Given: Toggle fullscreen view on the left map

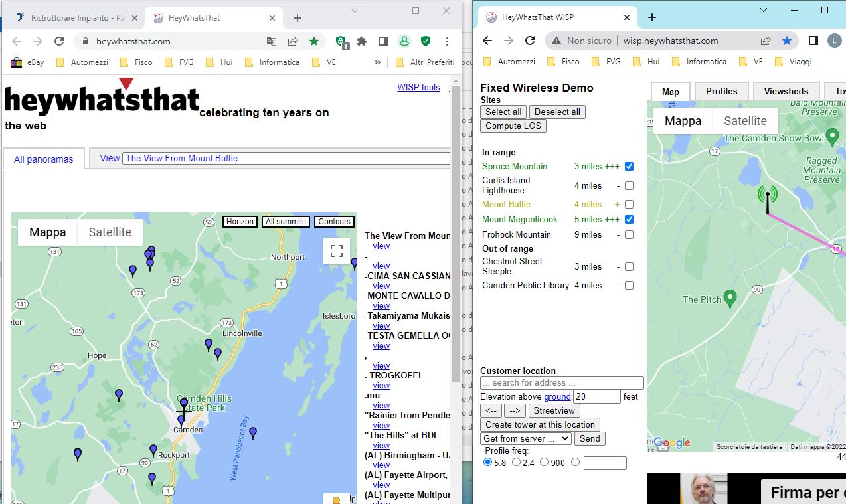Looking at the screenshot, I should click(x=337, y=251).
